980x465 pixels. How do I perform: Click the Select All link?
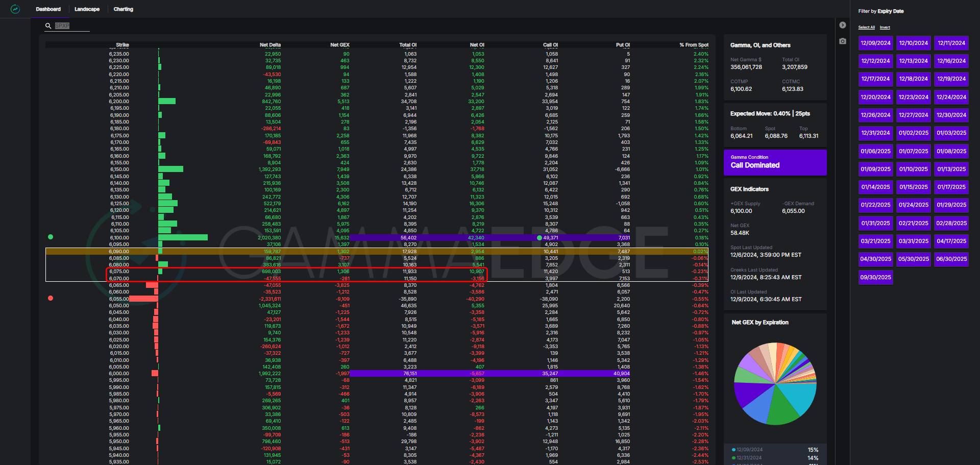point(866,28)
